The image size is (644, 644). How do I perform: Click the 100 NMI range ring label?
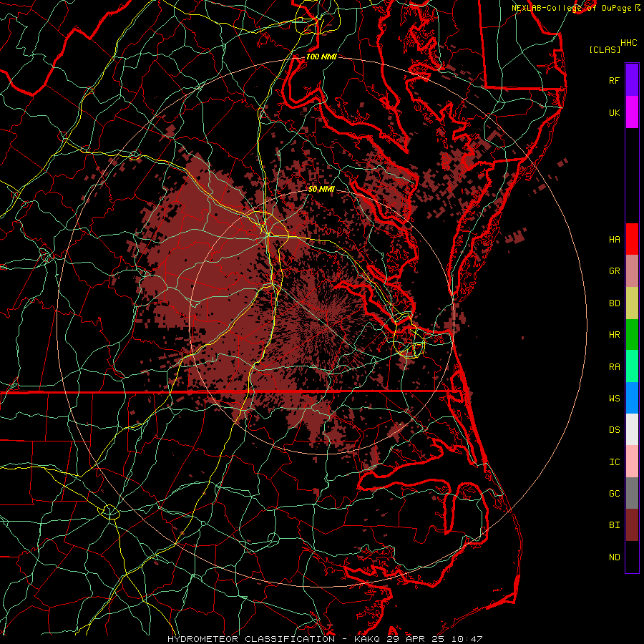coord(321,57)
